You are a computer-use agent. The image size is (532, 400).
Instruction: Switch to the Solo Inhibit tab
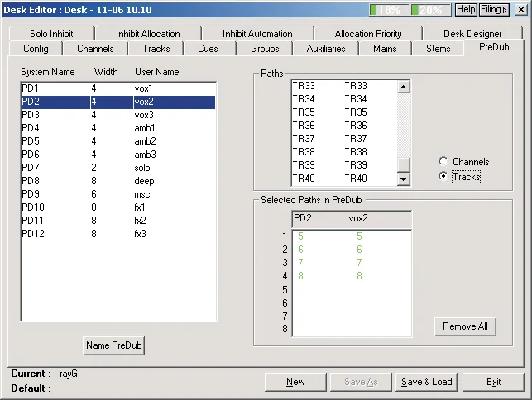point(51,34)
